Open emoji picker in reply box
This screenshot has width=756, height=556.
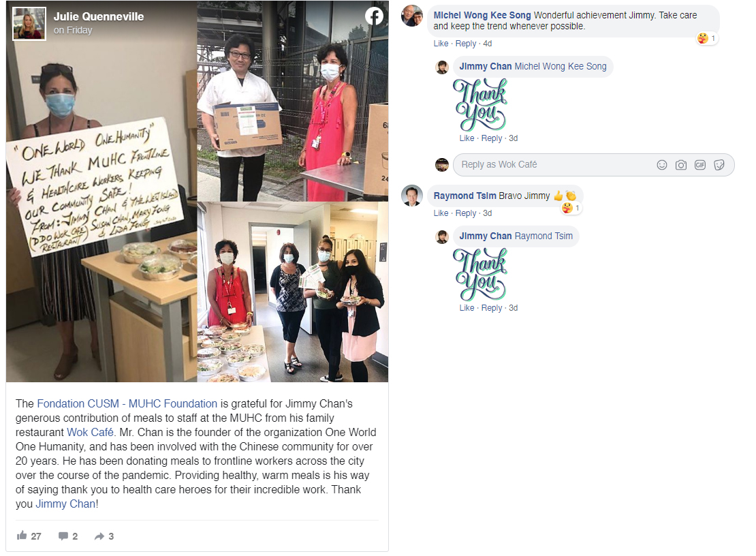[x=661, y=165]
